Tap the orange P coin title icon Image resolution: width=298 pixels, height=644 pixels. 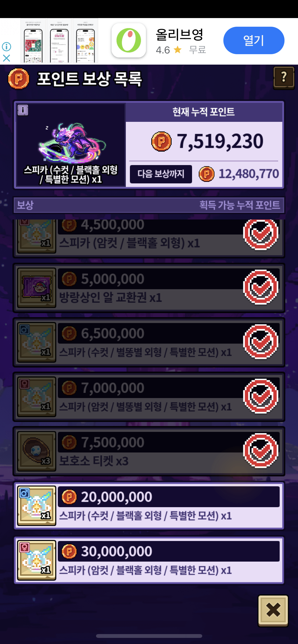pos(19,79)
